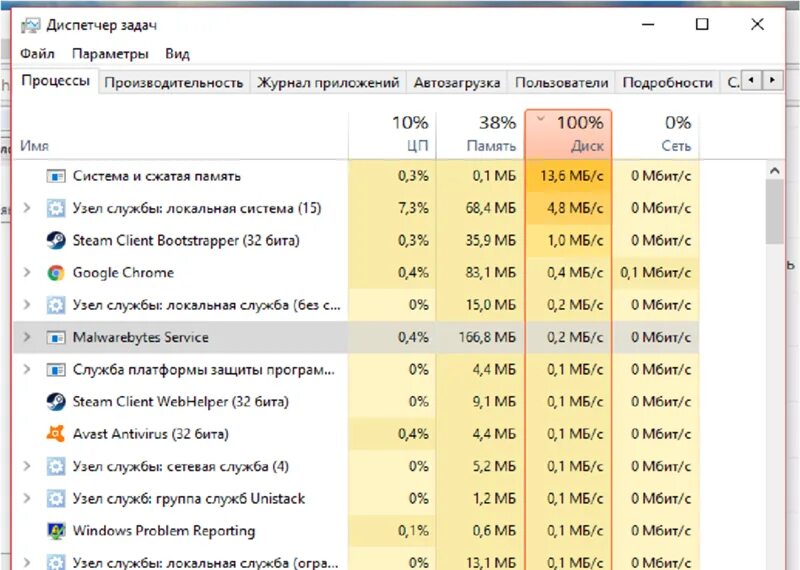Select the 'Steam Client WebHelper (32 бита)' process name
The width and height of the screenshot is (800, 570).
tap(181, 402)
